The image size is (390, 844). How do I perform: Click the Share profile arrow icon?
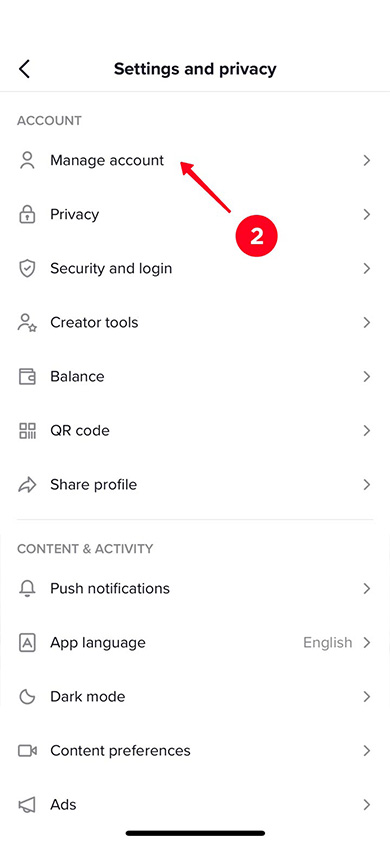click(27, 484)
